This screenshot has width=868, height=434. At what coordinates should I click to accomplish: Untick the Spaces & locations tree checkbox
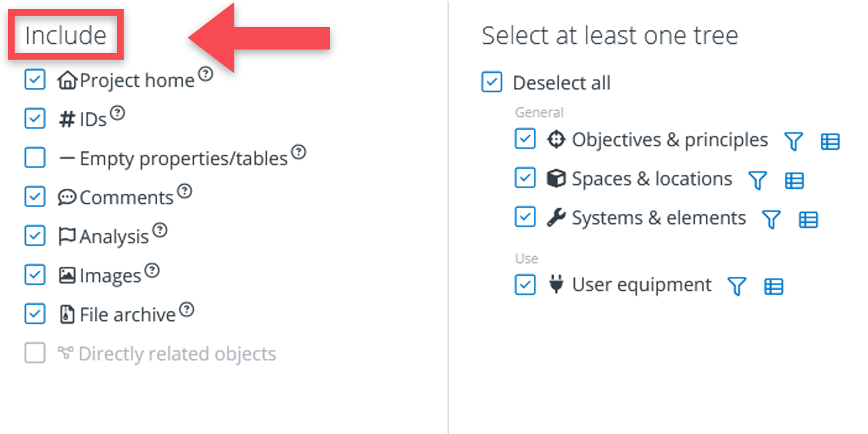525,178
